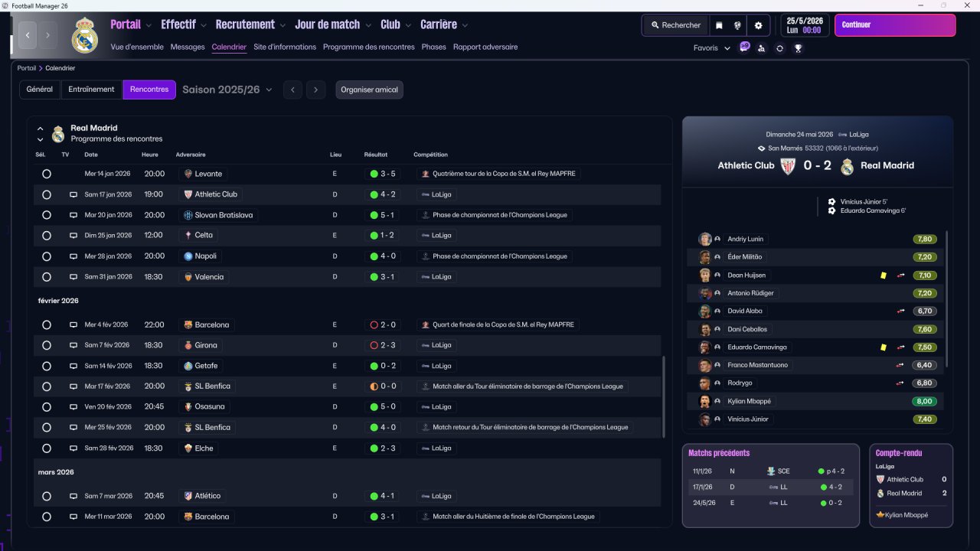Click Dean Huijsen's substitution arrows icon
The height and width of the screenshot is (551, 980).
(x=901, y=275)
